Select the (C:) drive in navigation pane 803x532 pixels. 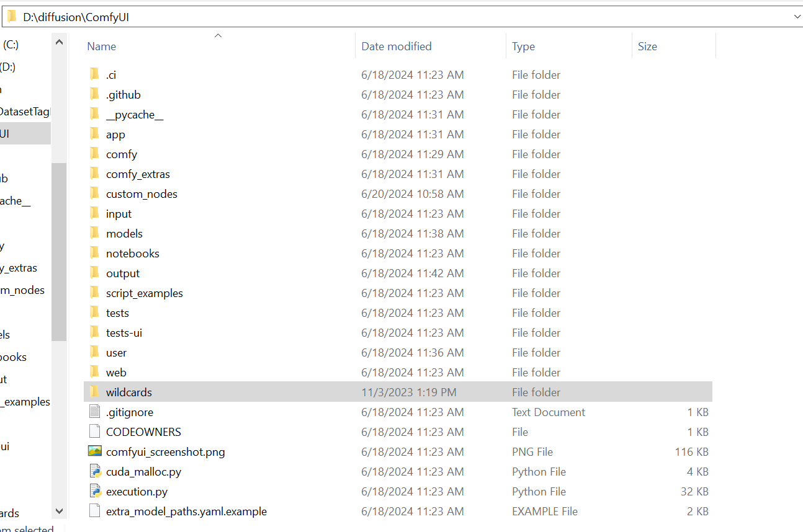10,45
